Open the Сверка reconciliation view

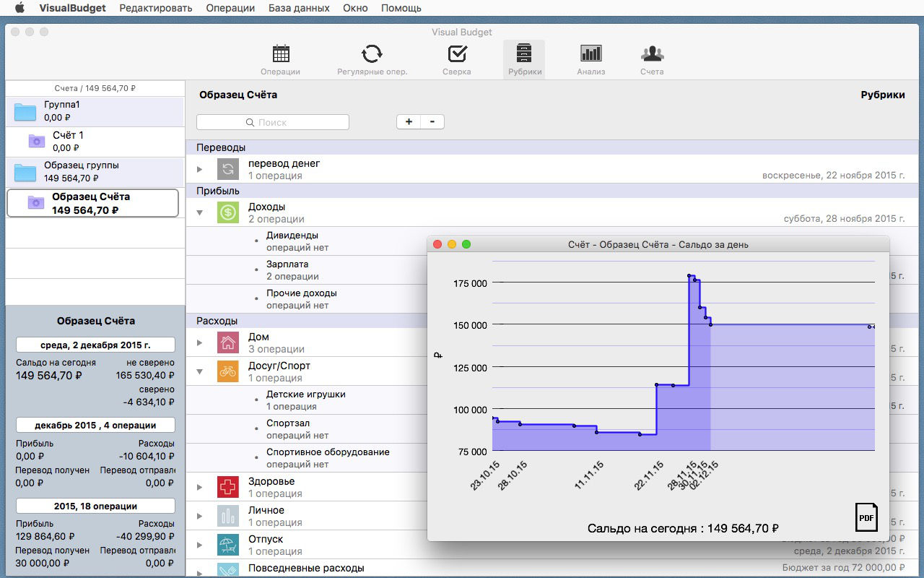tap(457, 60)
